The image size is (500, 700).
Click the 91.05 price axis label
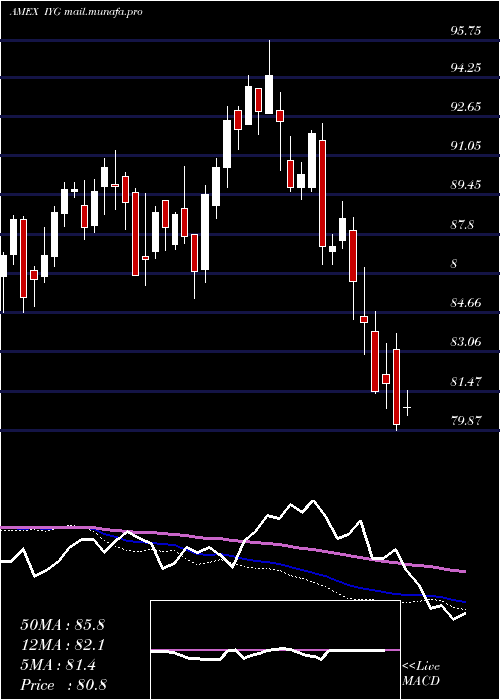click(x=466, y=145)
